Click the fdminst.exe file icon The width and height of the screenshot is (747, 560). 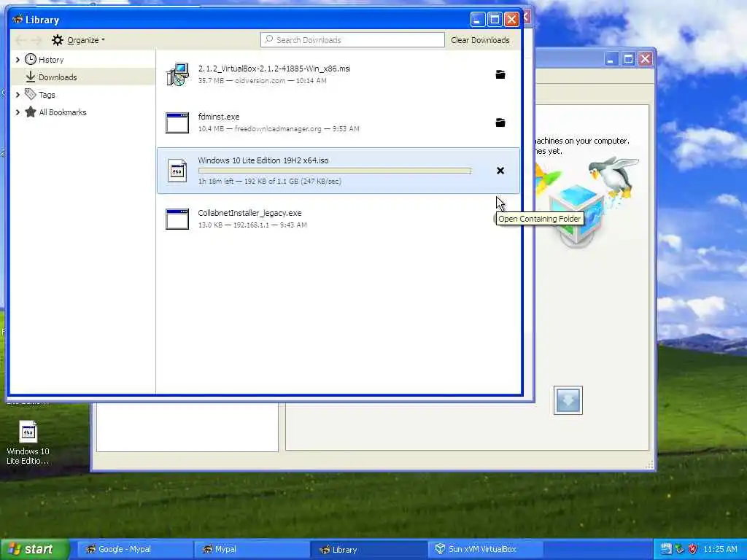tap(177, 122)
